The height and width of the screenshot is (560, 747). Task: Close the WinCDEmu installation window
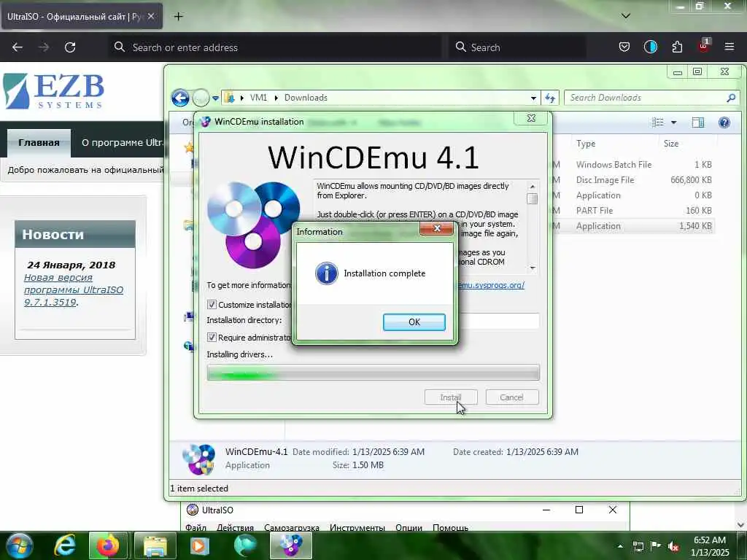(x=532, y=118)
